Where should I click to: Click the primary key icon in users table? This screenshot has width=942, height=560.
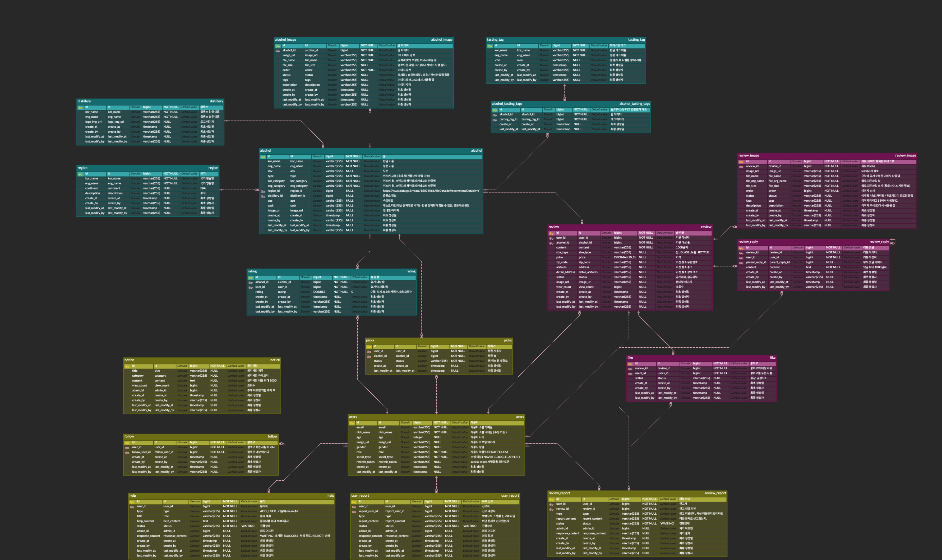tap(351, 423)
